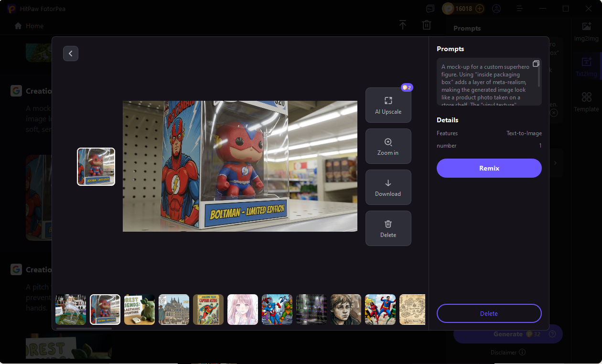Select the Captain Astro comic thumbnail in the filmstrip
602x364 pixels.
pos(208,309)
